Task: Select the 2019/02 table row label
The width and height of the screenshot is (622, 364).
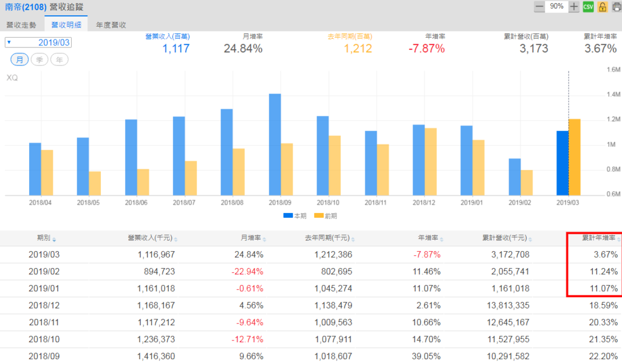Action: [44, 272]
